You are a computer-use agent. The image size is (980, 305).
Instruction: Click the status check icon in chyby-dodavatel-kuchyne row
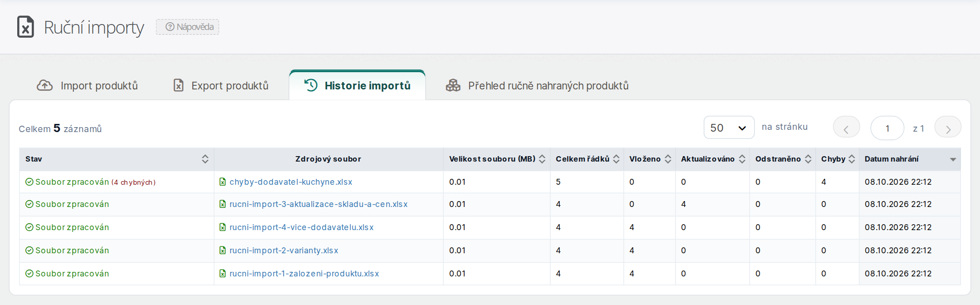point(29,182)
